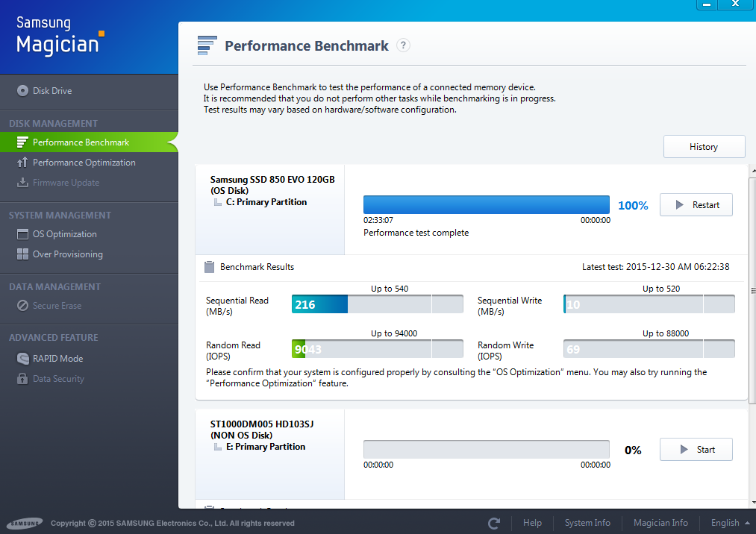Image resolution: width=756 pixels, height=534 pixels.
Task: Open System Info link
Action: tap(587, 523)
